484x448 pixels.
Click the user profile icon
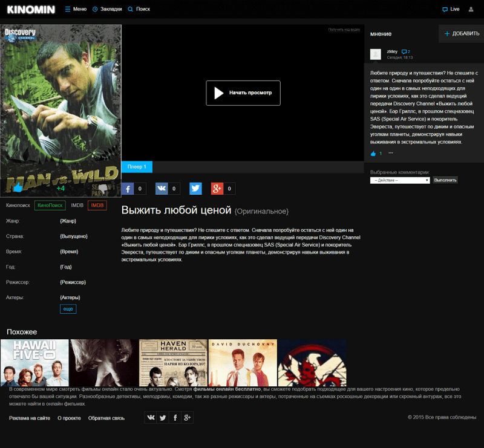click(471, 9)
